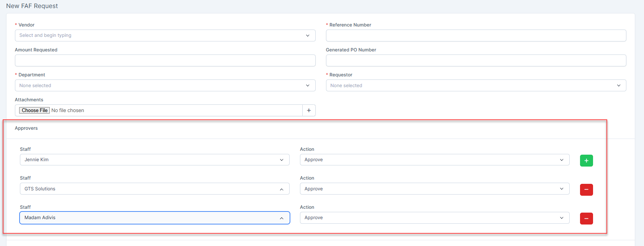The width and height of the screenshot is (644, 246).
Task: Click the Generated PO Number field
Action: (x=475, y=61)
